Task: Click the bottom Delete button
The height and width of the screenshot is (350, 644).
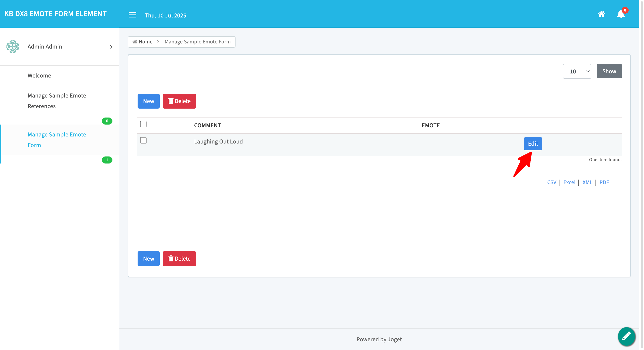Action: tap(179, 258)
